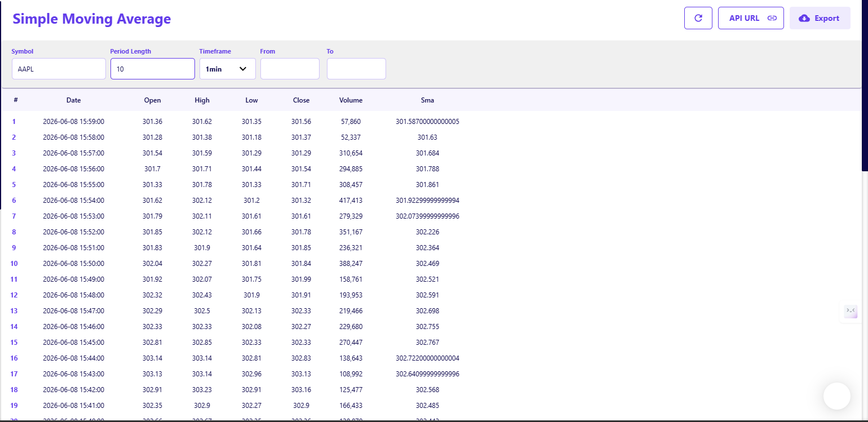This screenshot has height=422, width=868.
Task: Click the Close column header
Action: coord(301,100)
